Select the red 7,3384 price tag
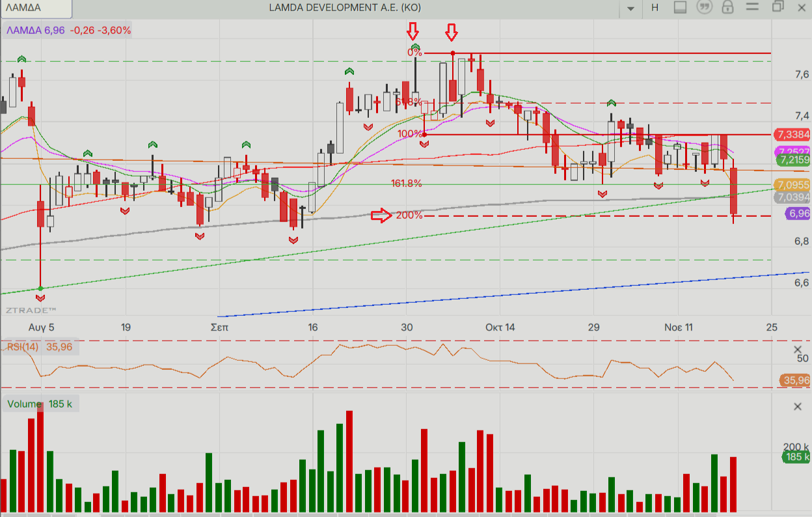The height and width of the screenshot is (517, 812). point(791,135)
